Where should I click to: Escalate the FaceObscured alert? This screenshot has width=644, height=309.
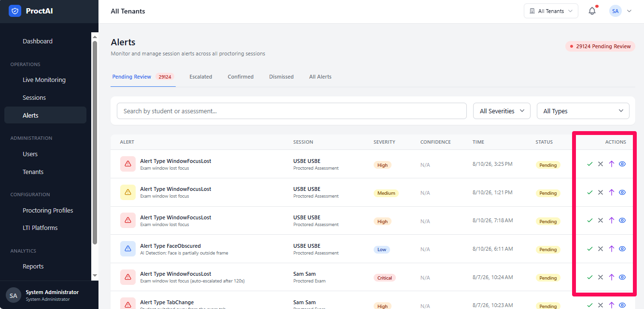point(611,249)
